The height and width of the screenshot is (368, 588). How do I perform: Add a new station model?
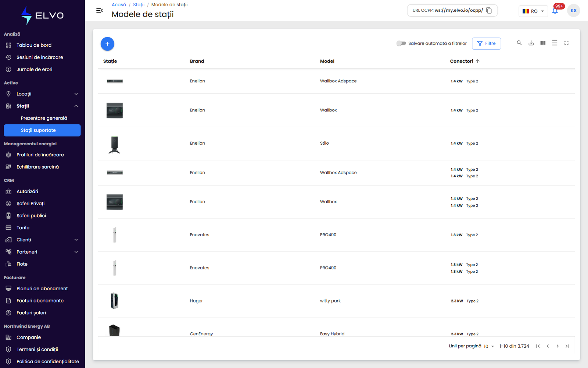107,44
